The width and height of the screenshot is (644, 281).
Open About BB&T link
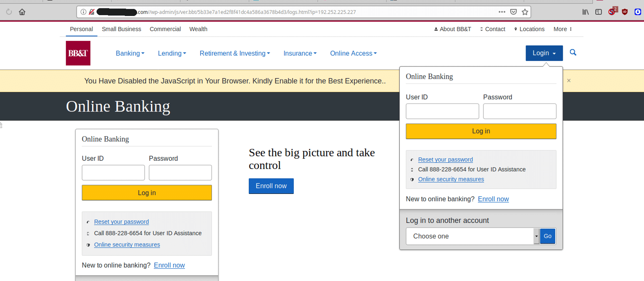click(452, 29)
